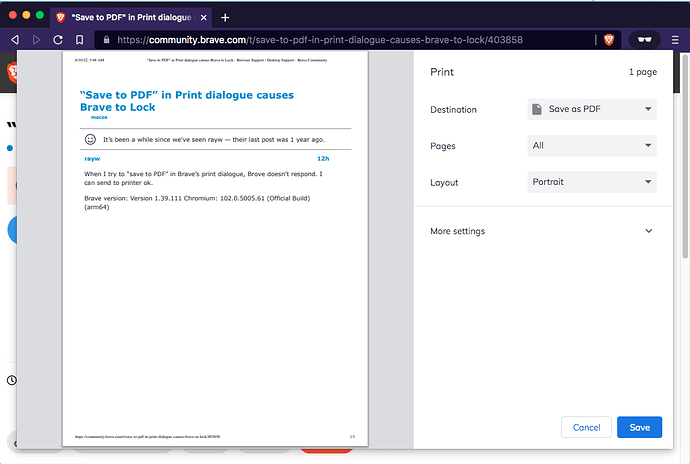Click the 12h timestamp in preview

(x=323, y=158)
